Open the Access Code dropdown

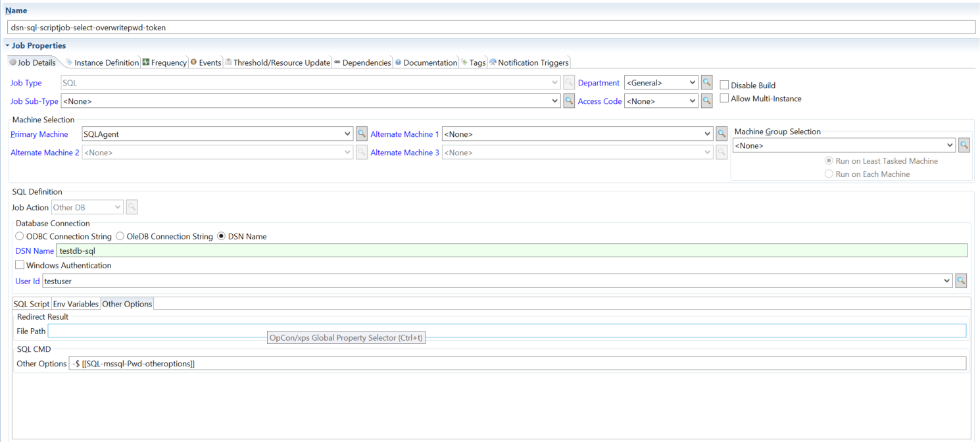693,101
